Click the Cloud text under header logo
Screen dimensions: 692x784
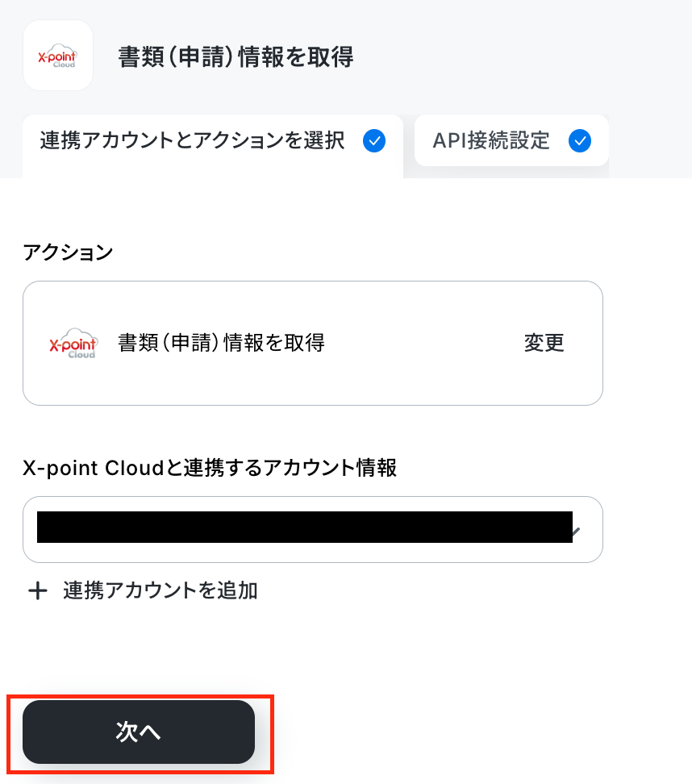[64, 65]
